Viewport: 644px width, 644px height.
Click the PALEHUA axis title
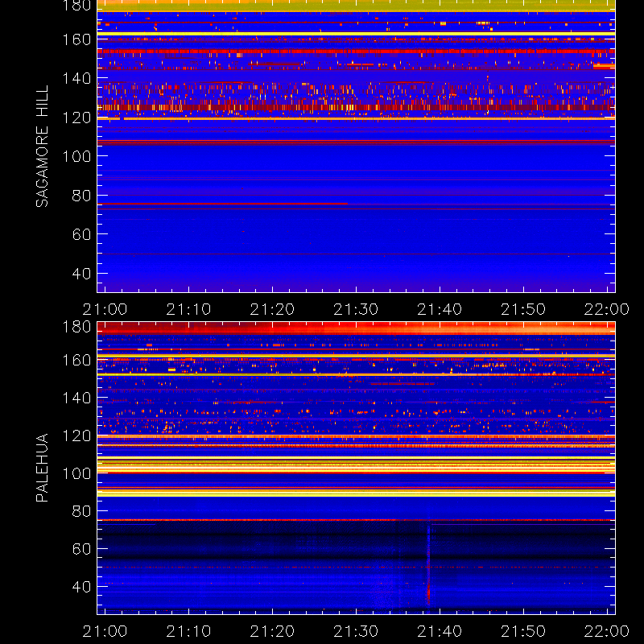42,468
